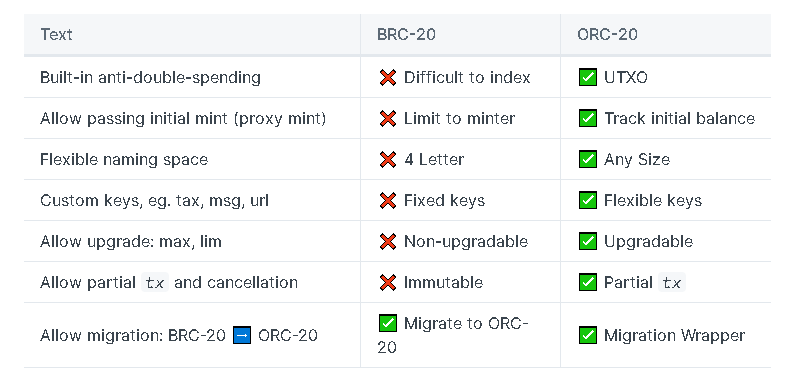This screenshot has height=372, width=799.
Task: Click the ORC-20 column header
Action: 607,34
